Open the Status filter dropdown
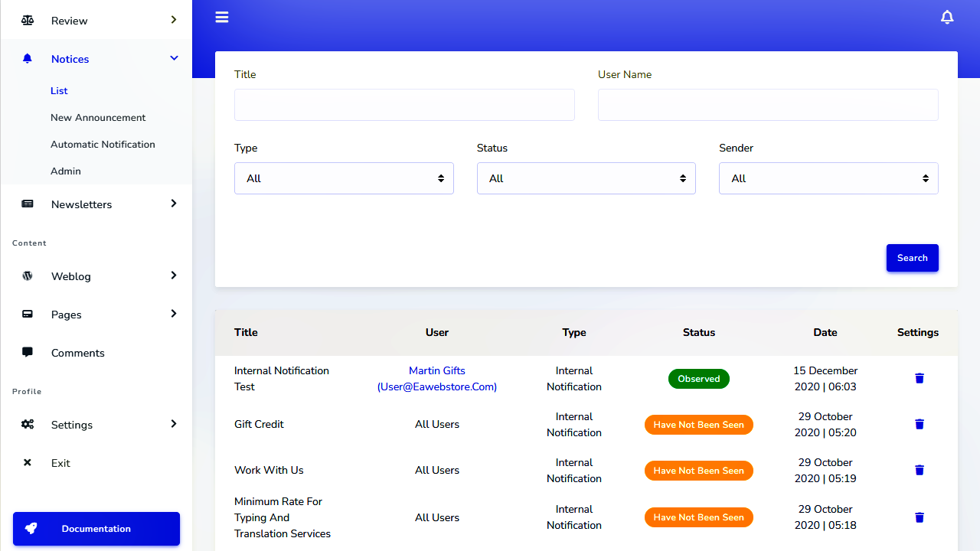 coord(586,178)
